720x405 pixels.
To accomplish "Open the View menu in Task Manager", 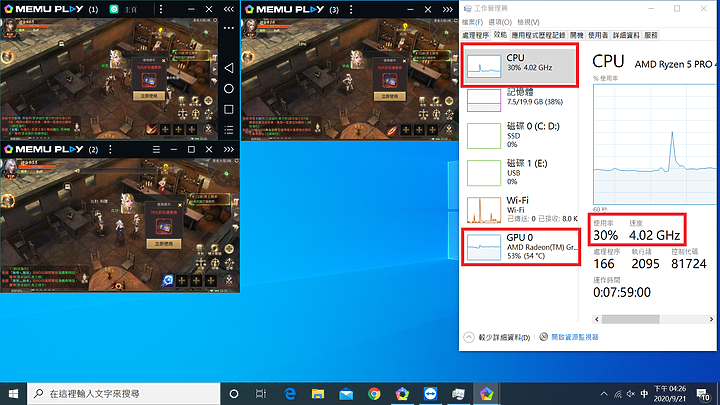I will 528,22.
